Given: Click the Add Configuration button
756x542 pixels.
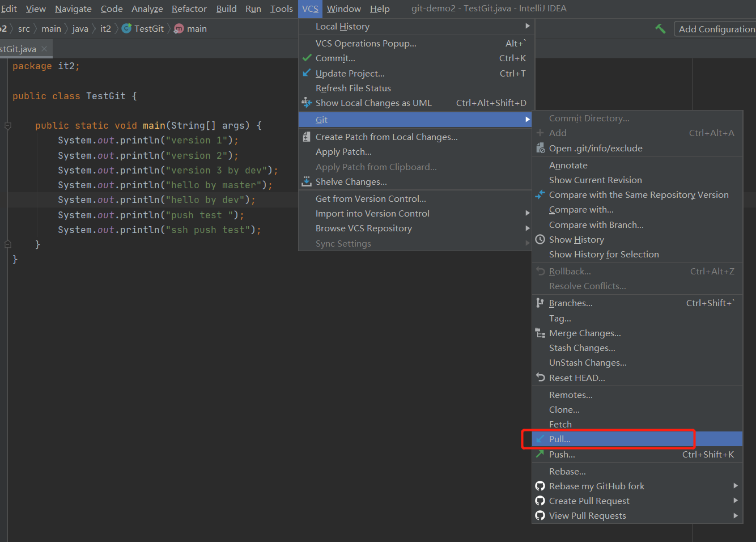Looking at the screenshot, I should click(x=716, y=29).
